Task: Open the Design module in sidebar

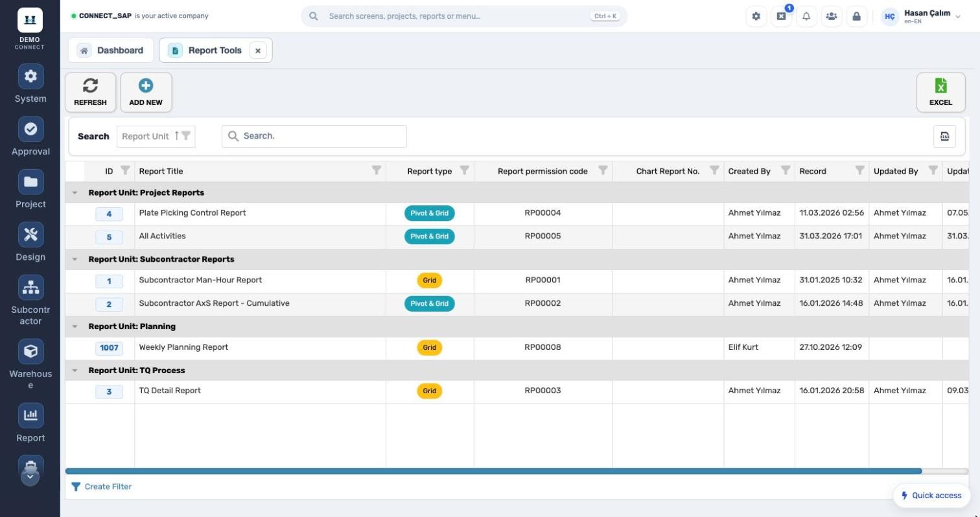Action: [x=30, y=242]
